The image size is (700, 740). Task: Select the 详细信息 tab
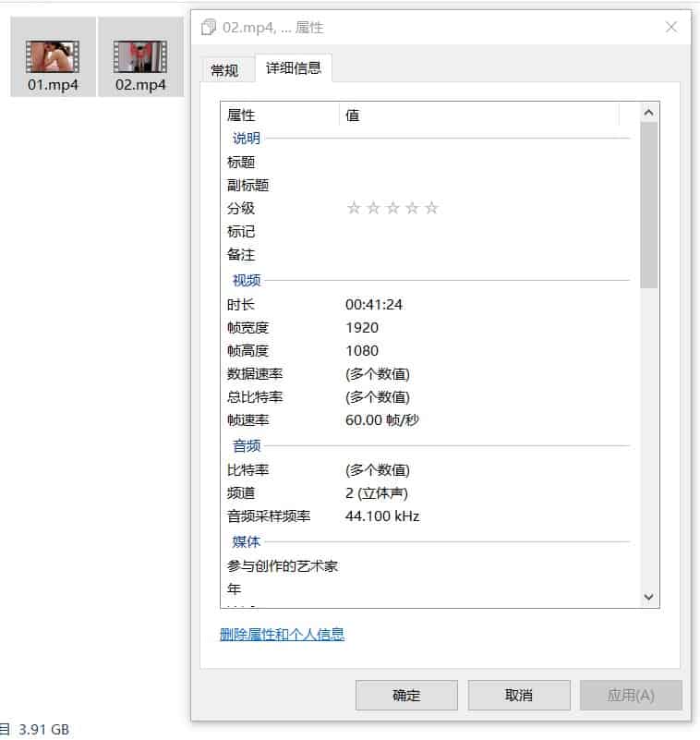click(x=294, y=69)
